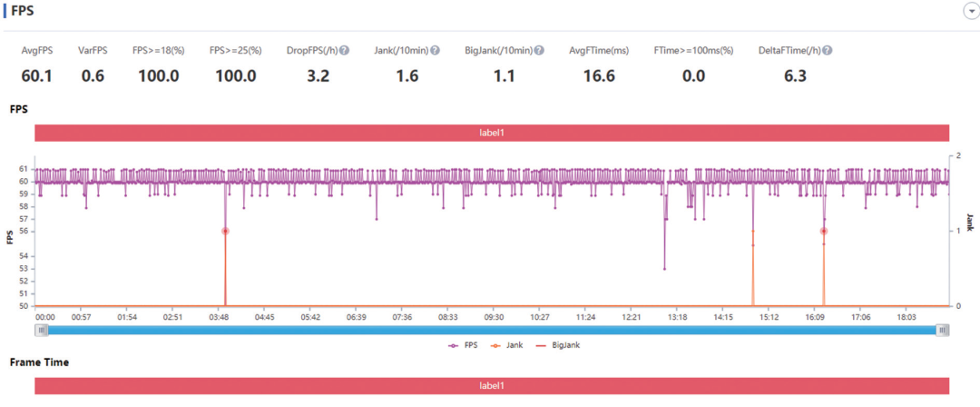Click the help icon beside Jank(/10min)
Image resolution: width=980 pixels, height=407 pixels.
pos(435,51)
